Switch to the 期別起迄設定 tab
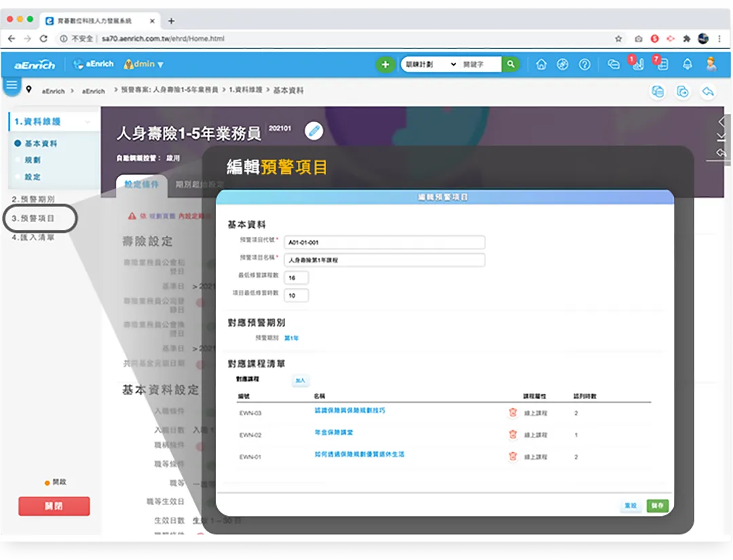The width and height of the screenshot is (733, 560). [x=198, y=184]
